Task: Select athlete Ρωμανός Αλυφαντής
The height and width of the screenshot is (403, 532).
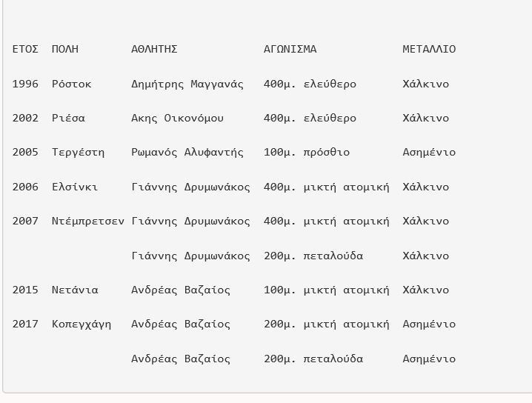Action: (x=187, y=153)
